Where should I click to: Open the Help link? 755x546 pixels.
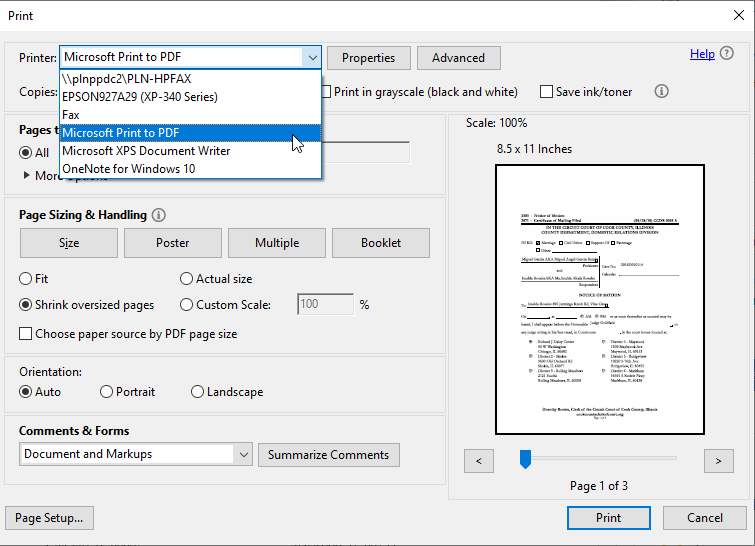[x=702, y=54]
